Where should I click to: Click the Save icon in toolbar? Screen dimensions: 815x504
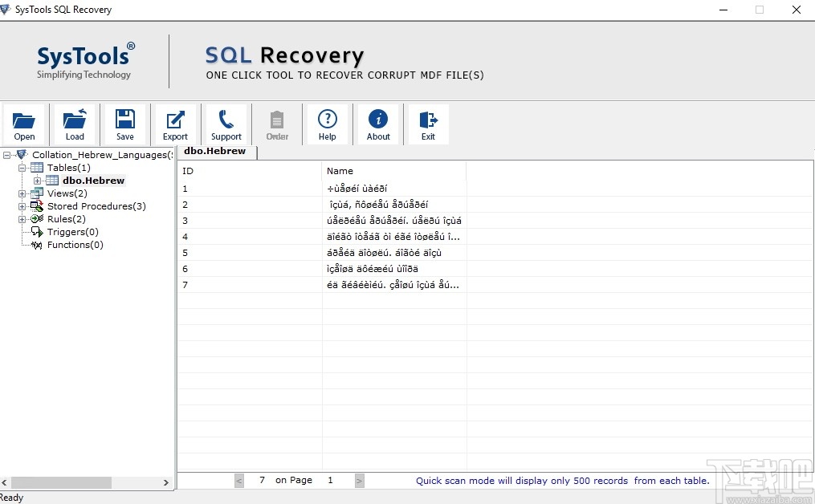(125, 124)
